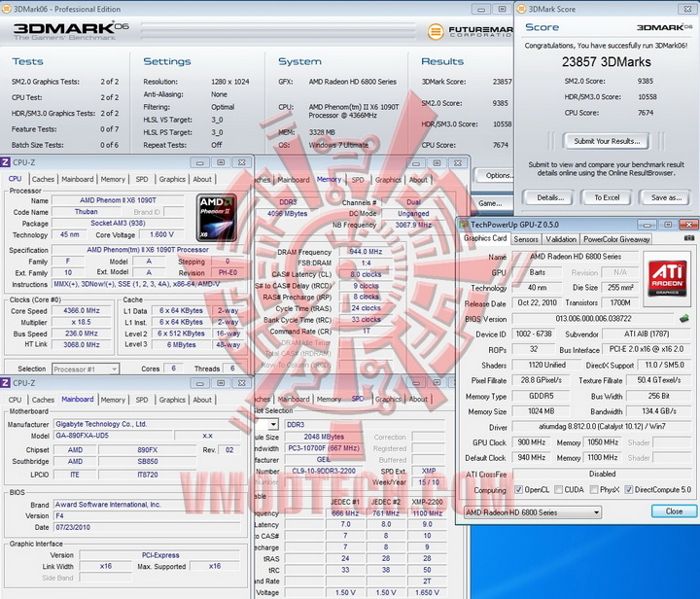
Task: Toggle the CUDA checkbox in GPU-Z
Action: pos(558,490)
